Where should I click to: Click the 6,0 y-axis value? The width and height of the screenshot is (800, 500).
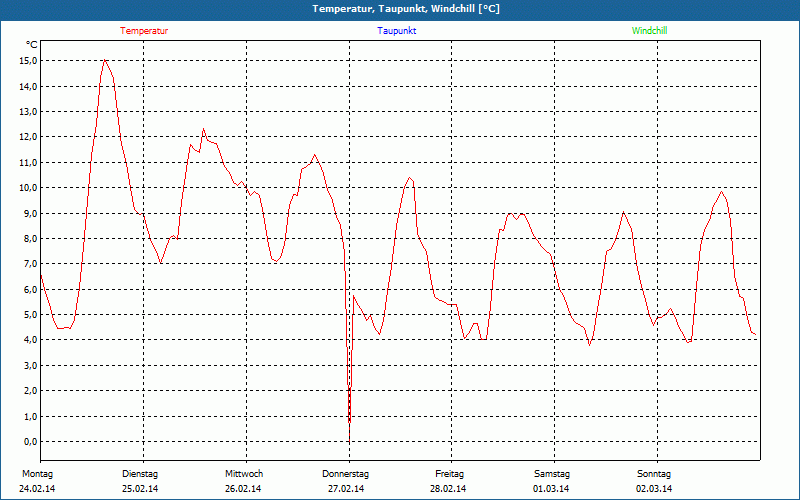31,289
